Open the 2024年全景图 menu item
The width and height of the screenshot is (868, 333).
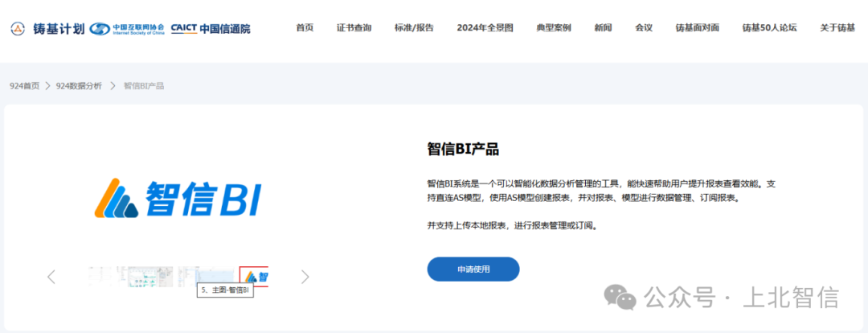(485, 27)
